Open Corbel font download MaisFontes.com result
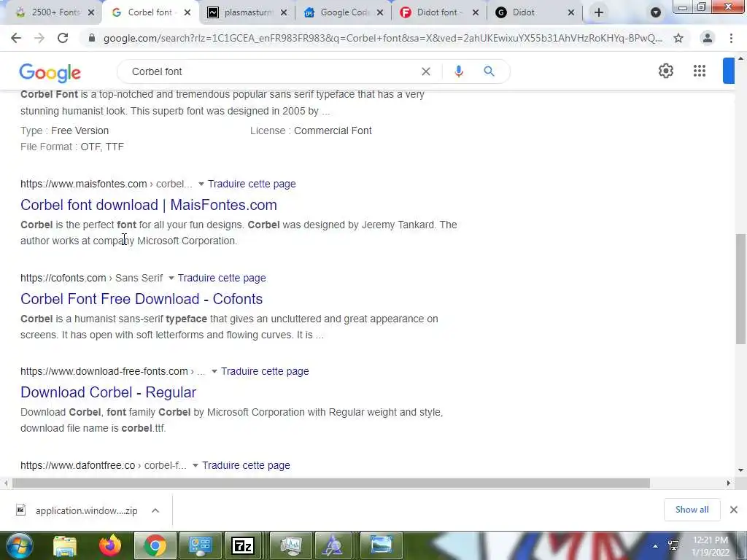This screenshot has height=560, width=747. tap(149, 205)
